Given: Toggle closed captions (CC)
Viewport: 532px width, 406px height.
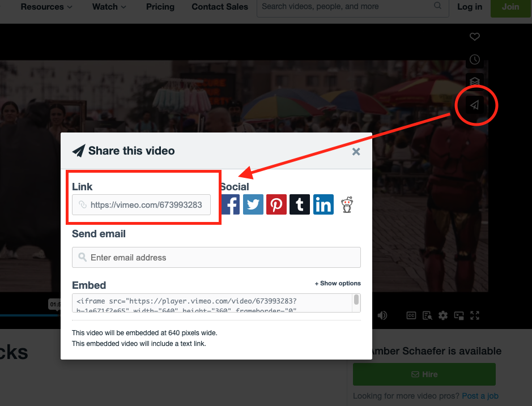Looking at the screenshot, I should click(411, 315).
